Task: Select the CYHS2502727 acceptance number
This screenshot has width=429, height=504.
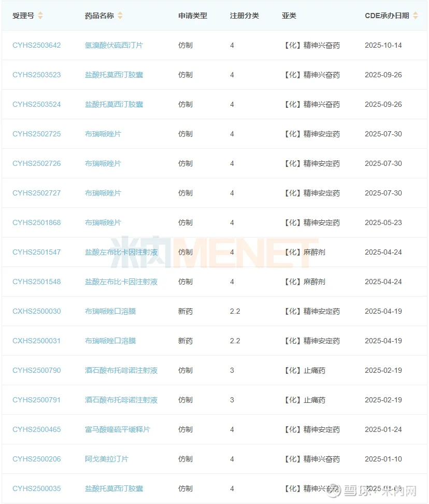Action: tap(36, 193)
